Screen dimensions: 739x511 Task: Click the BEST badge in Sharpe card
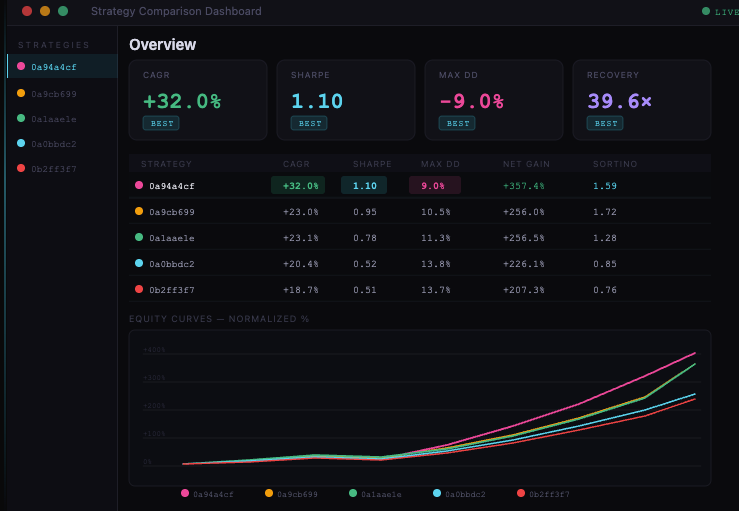pos(309,123)
